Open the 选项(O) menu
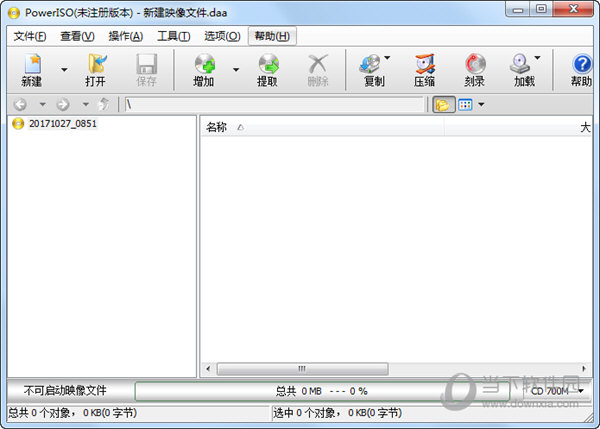This screenshot has width=600, height=429. (222, 36)
